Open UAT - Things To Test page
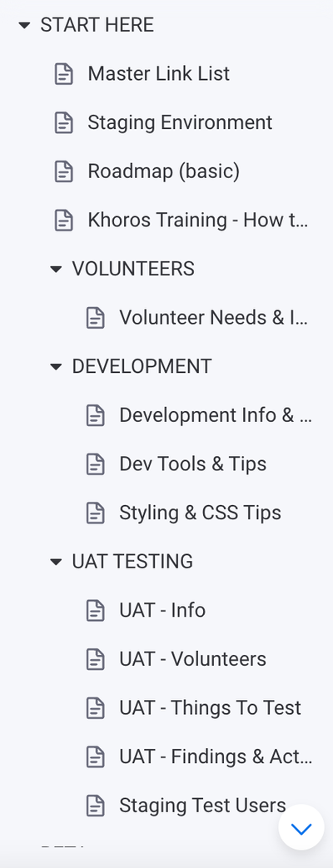 210,707
